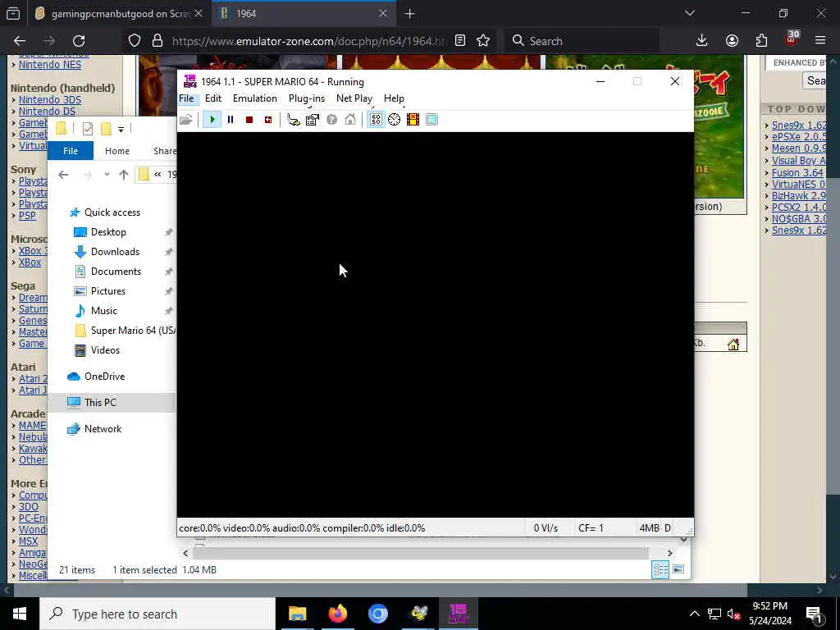Select OneDrive in navigation pane
Screen dimensions: 840x630
pos(103,377)
